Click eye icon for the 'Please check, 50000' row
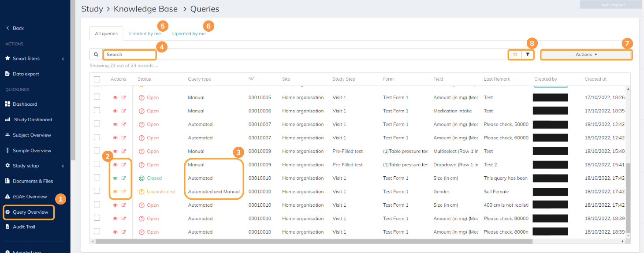This screenshot has height=253, width=644. pyautogui.click(x=115, y=124)
